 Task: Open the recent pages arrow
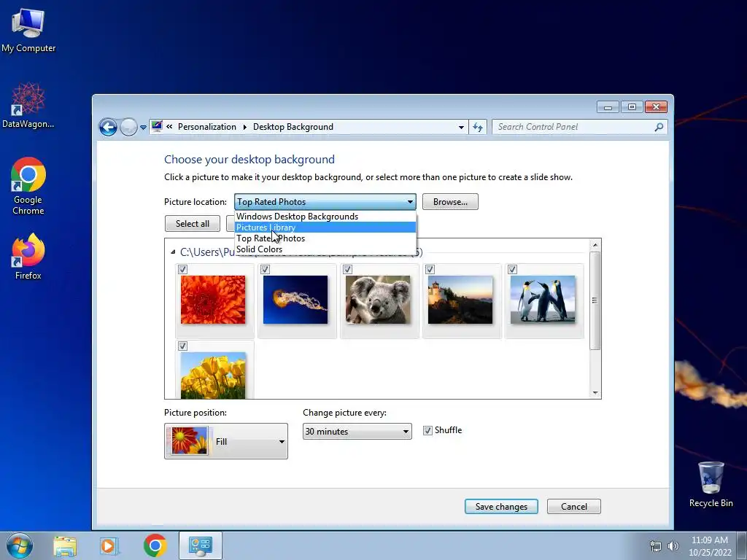143,128
